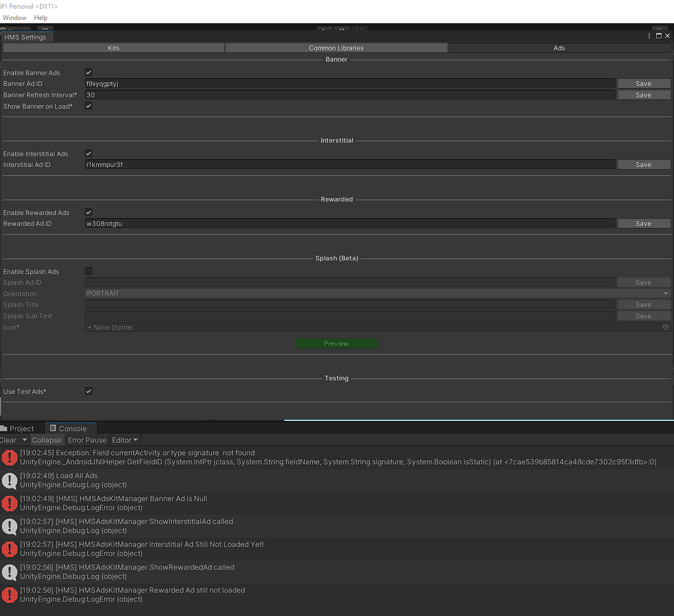674x616 pixels.
Task: Click the Preview button in the Splash section
Action: point(336,343)
